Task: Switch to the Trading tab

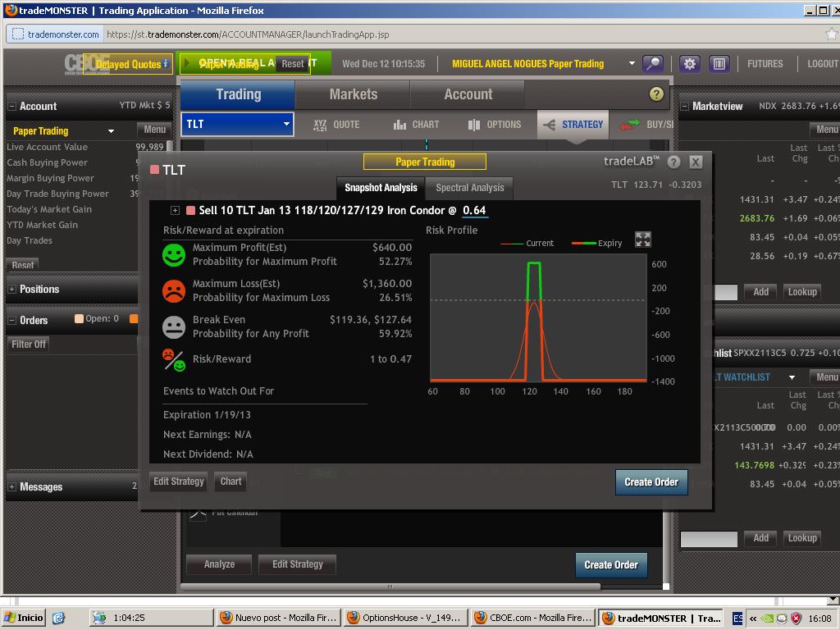Action: click(x=239, y=94)
